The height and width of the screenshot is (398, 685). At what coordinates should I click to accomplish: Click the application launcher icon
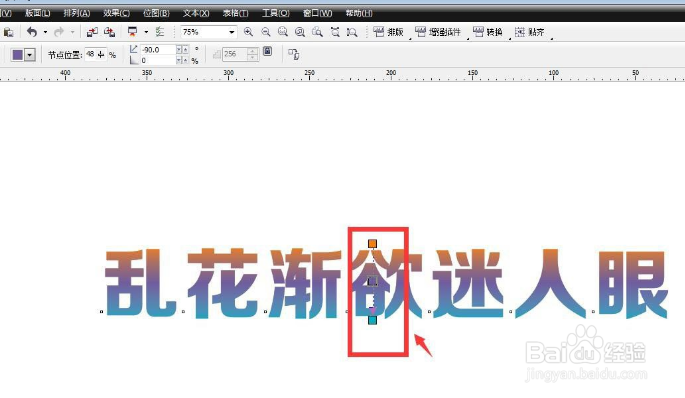click(132, 32)
